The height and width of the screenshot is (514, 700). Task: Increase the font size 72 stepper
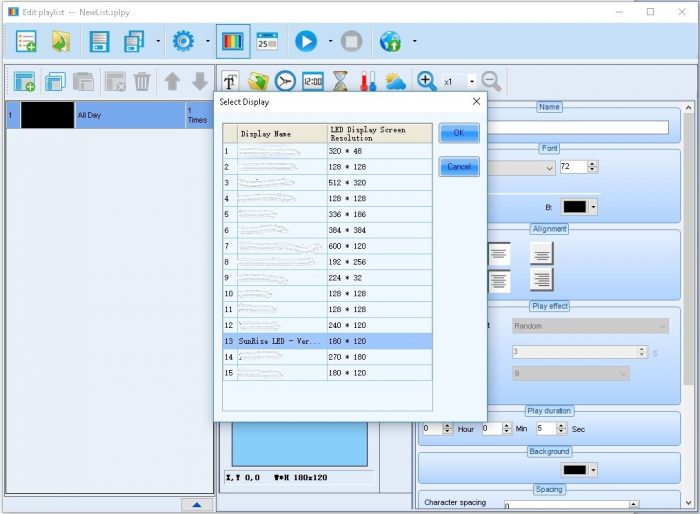click(594, 163)
